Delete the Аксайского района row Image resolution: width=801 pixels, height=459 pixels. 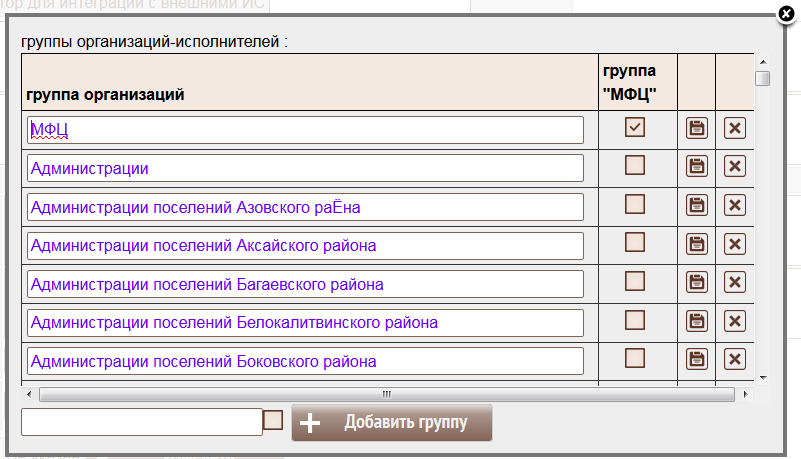click(734, 243)
